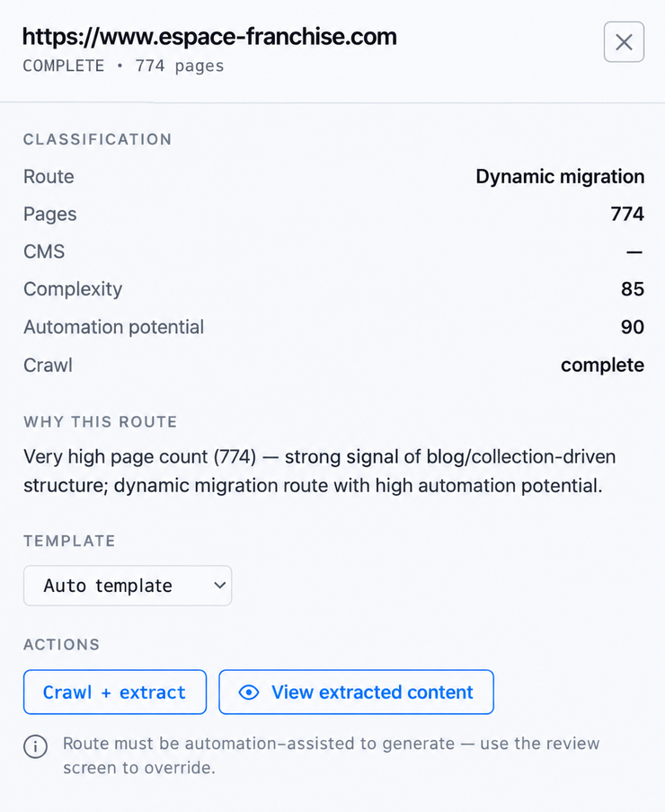
Task: Click the Complexity label
Action: click(73, 289)
